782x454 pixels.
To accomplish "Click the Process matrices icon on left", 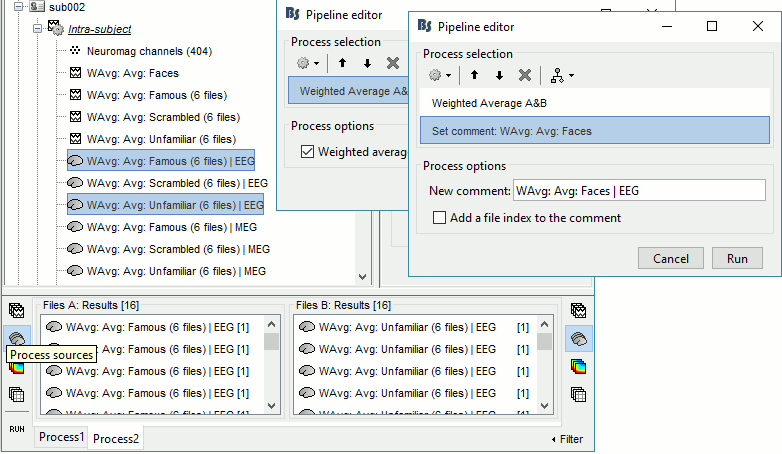I will 16,394.
